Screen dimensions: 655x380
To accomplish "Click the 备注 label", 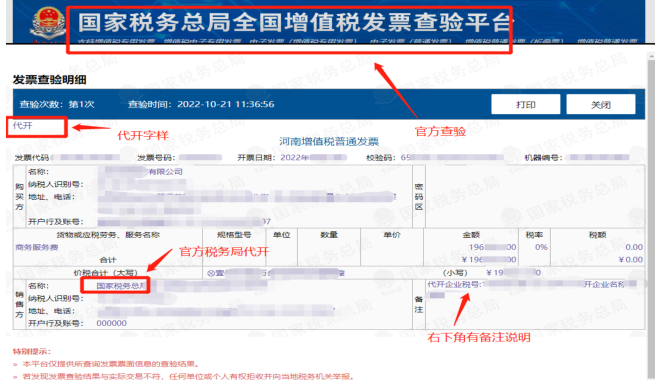I will coord(419,304).
